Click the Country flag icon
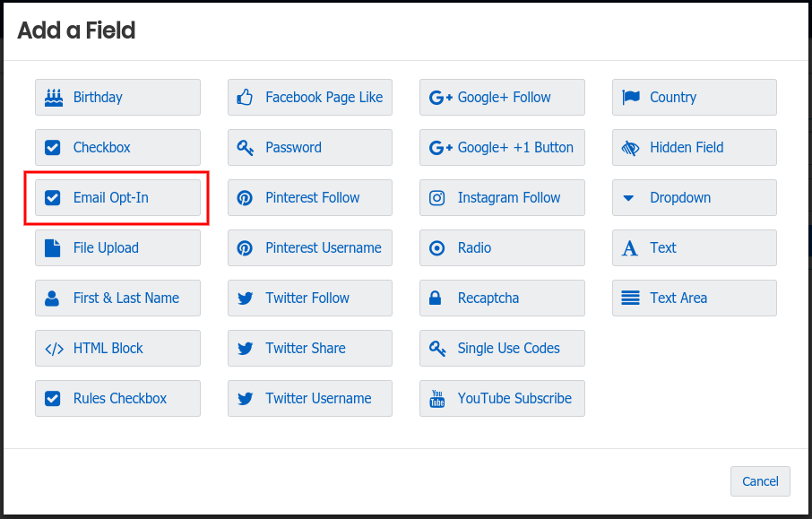Image resolution: width=812 pixels, height=519 pixels. [630, 98]
